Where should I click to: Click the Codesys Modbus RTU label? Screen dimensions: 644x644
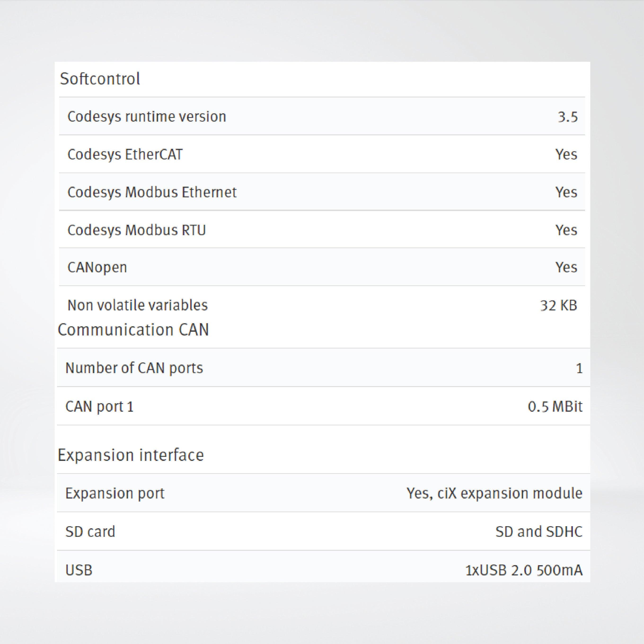137,230
